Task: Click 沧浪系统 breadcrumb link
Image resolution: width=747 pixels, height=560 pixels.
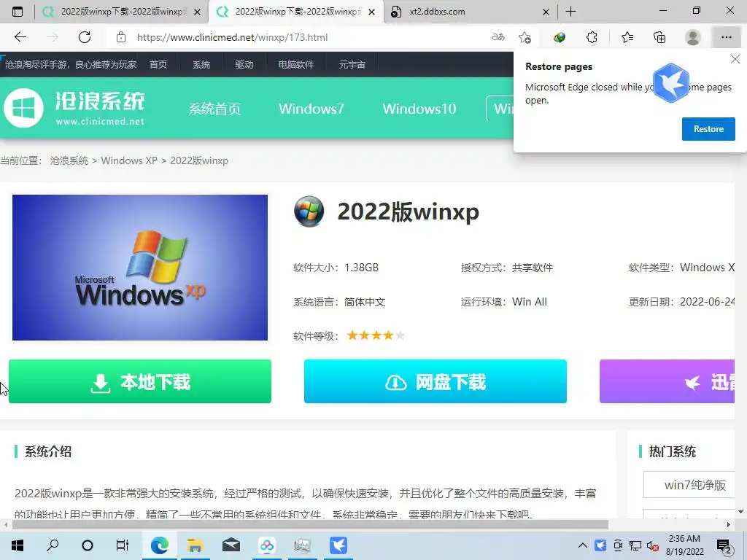Action: coord(69,160)
